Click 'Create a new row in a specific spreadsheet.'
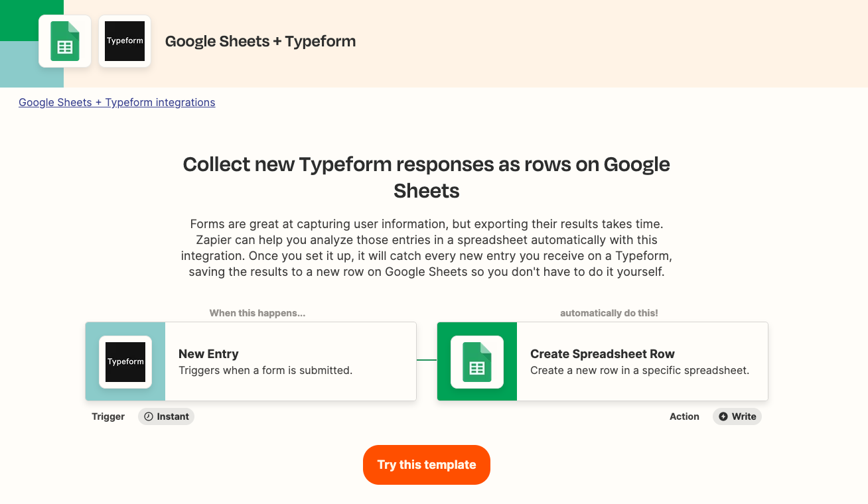Screen dimensions: 868x504 point(640,370)
